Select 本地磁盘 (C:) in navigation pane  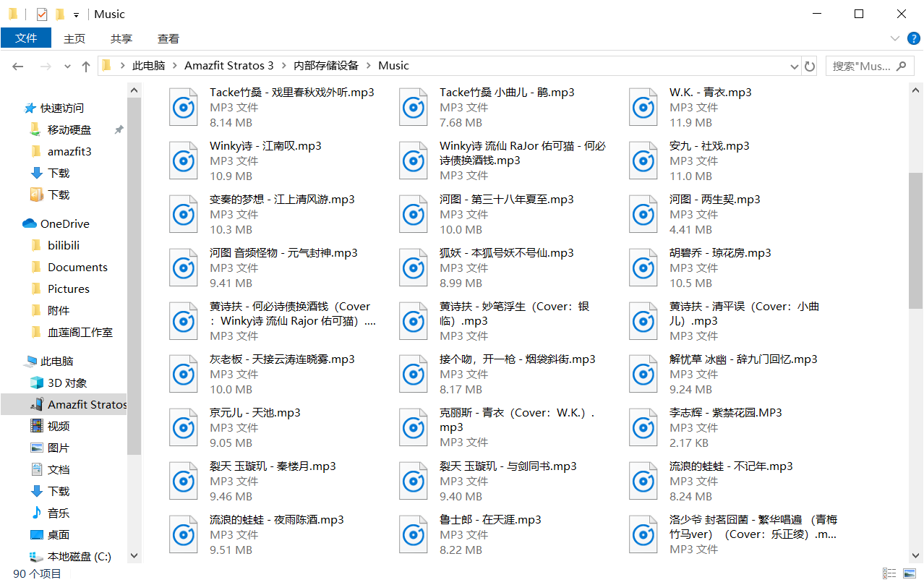80,557
